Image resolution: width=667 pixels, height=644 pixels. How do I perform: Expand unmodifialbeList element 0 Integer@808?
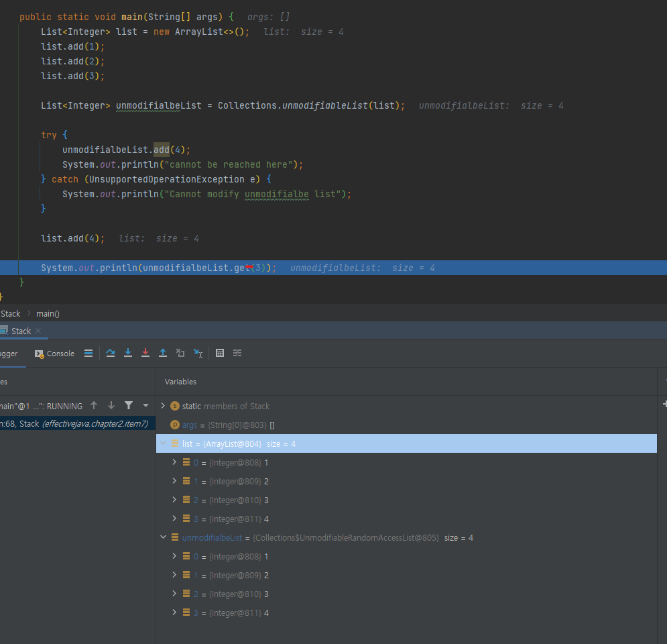174,556
